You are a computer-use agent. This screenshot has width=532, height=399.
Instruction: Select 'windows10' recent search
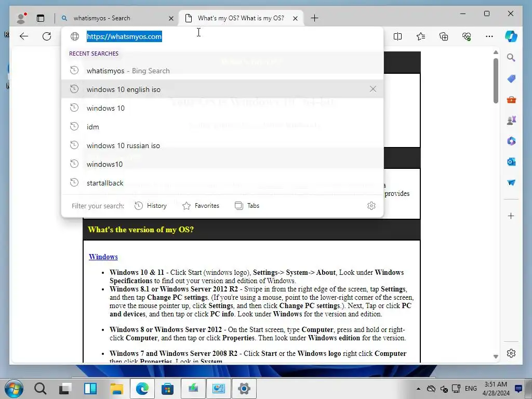tap(222, 164)
